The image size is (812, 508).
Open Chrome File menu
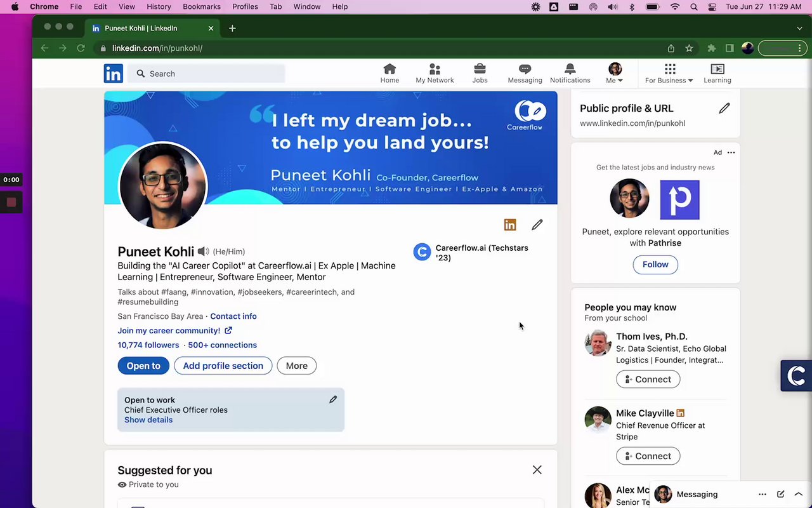pyautogui.click(x=75, y=6)
